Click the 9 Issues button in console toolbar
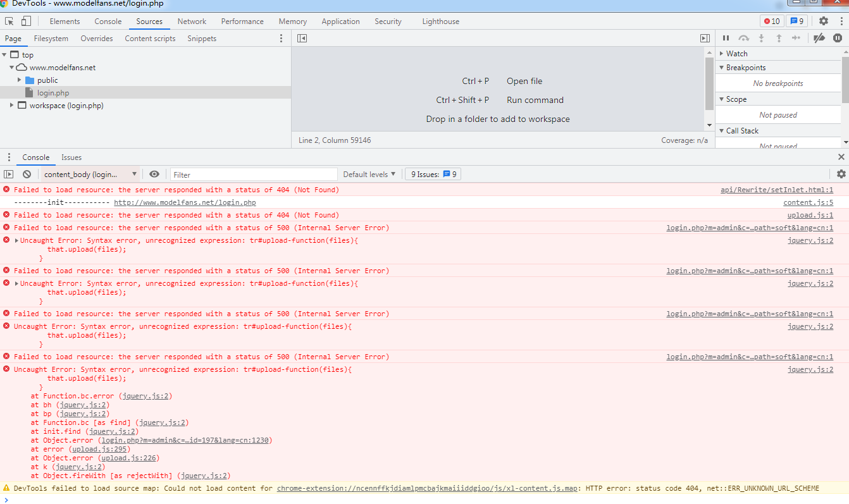849x504 pixels. pyautogui.click(x=433, y=174)
